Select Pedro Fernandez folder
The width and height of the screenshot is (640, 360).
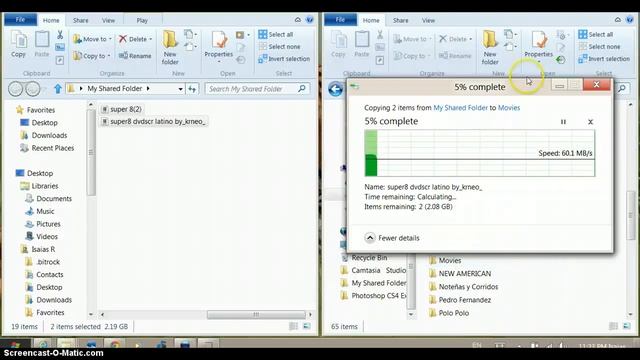pos(460,300)
